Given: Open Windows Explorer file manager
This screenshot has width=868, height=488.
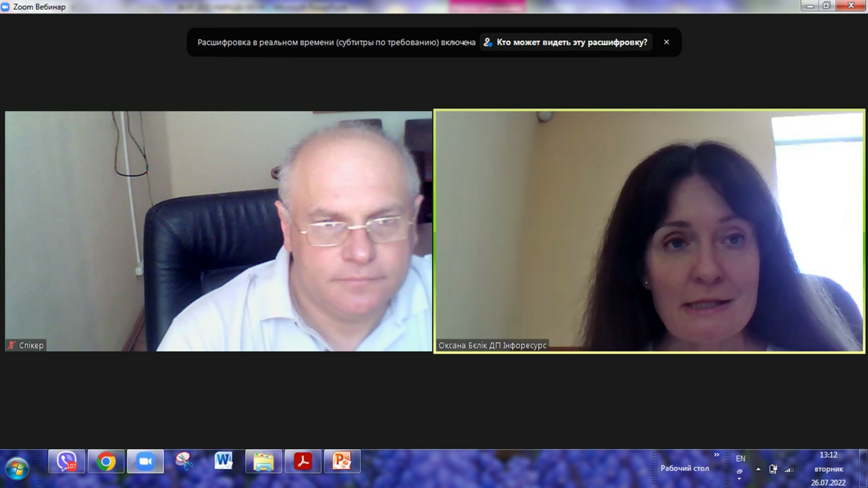Looking at the screenshot, I should click(x=263, y=462).
